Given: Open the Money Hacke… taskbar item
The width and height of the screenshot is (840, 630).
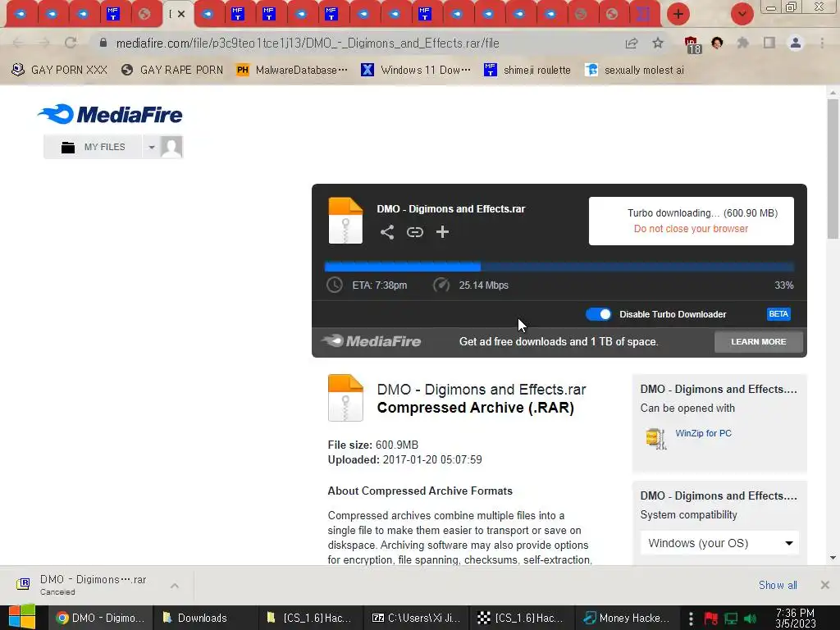Looking at the screenshot, I should click(628, 618).
